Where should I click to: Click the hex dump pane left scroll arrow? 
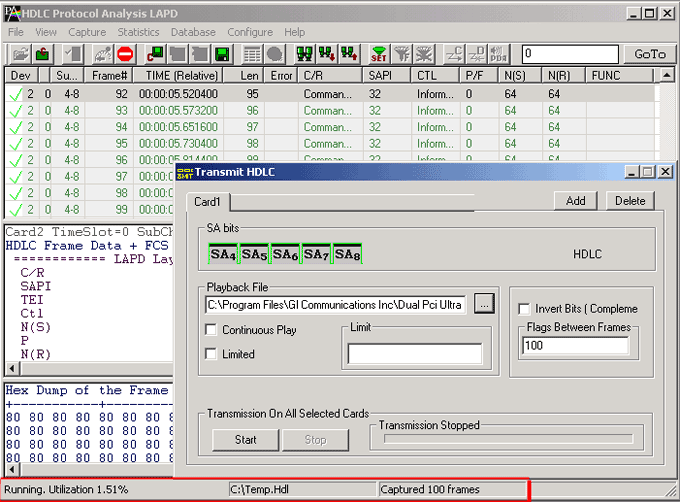click(x=12, y=469)
